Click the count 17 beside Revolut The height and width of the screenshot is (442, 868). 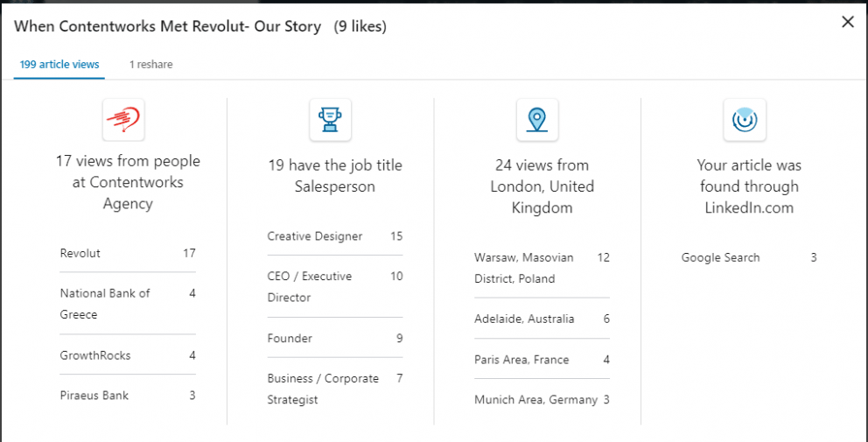coord(189,254)
